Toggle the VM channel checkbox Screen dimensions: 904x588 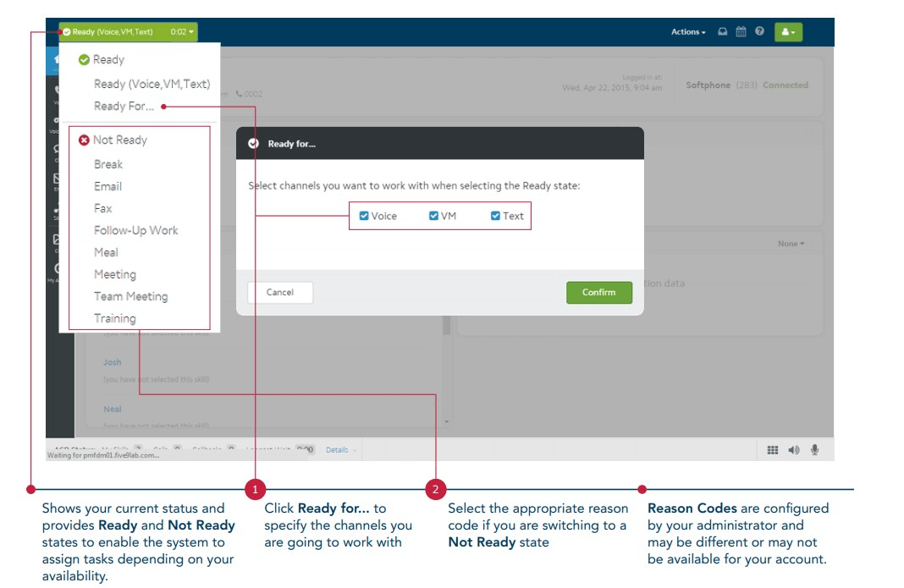433,216
